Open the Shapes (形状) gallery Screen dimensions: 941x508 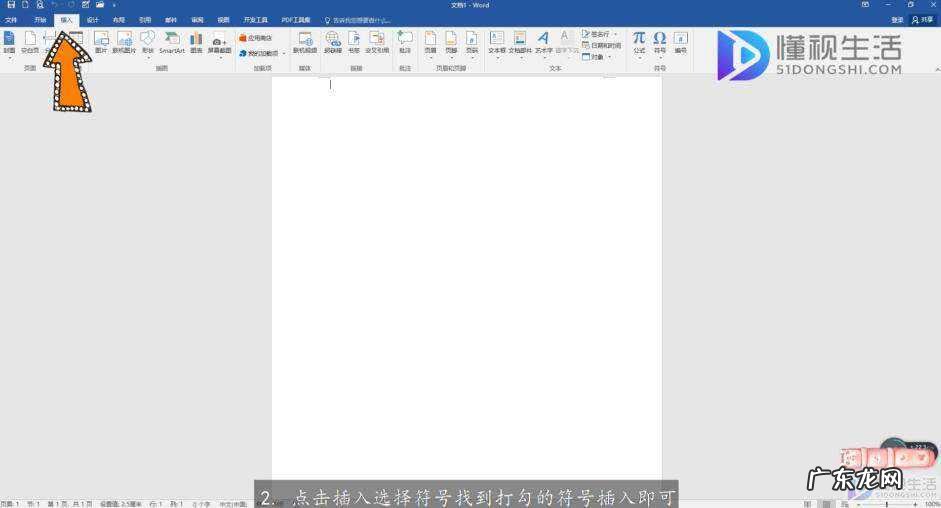click(x=148, y=43)
